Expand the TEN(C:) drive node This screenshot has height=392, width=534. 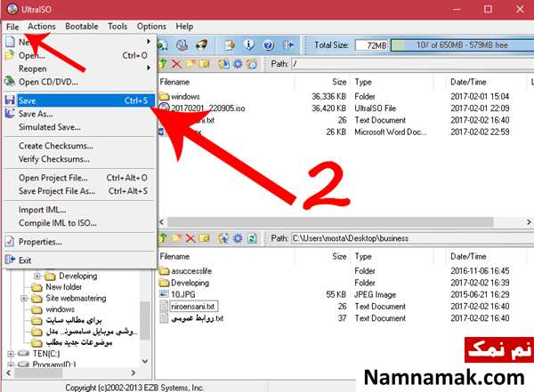coord(11,354)
